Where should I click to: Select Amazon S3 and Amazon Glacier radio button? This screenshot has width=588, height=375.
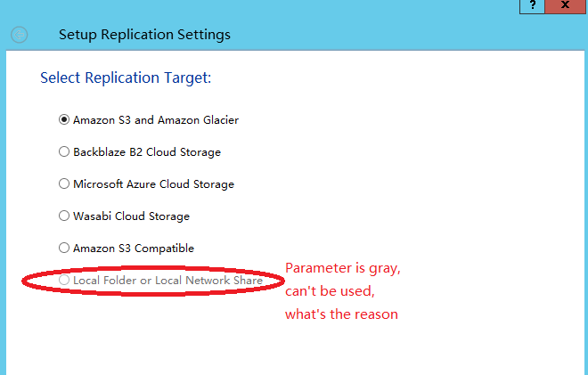(x=64, y=119)
